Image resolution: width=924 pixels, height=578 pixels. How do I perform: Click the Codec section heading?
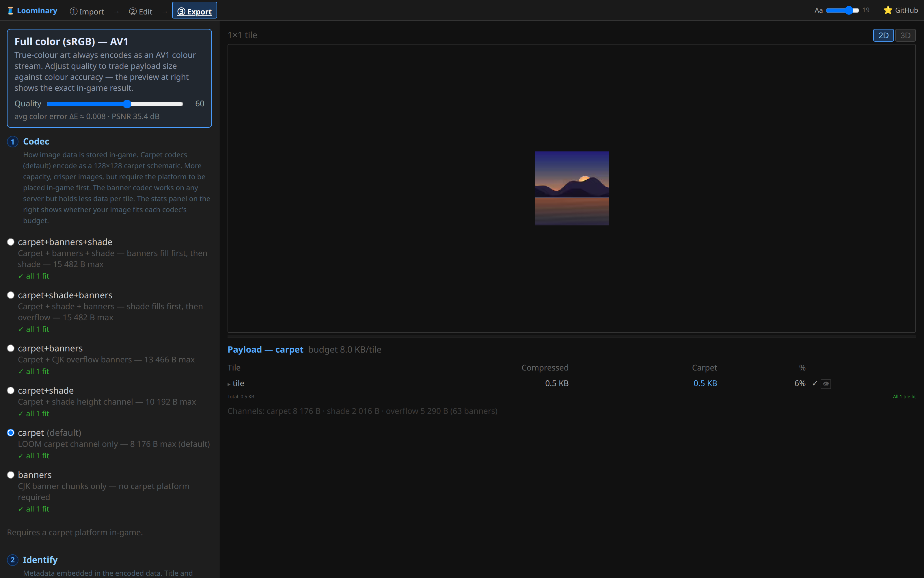[x=36, y=141]
